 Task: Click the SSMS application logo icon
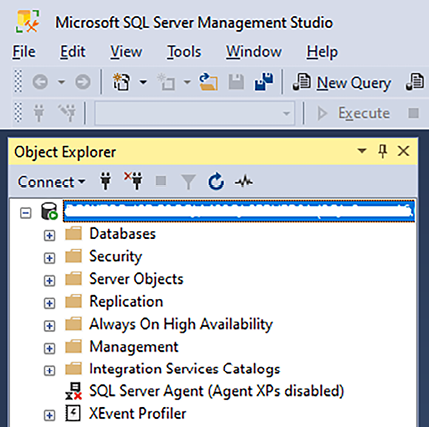pyautogui.click(x=28, y=21)
